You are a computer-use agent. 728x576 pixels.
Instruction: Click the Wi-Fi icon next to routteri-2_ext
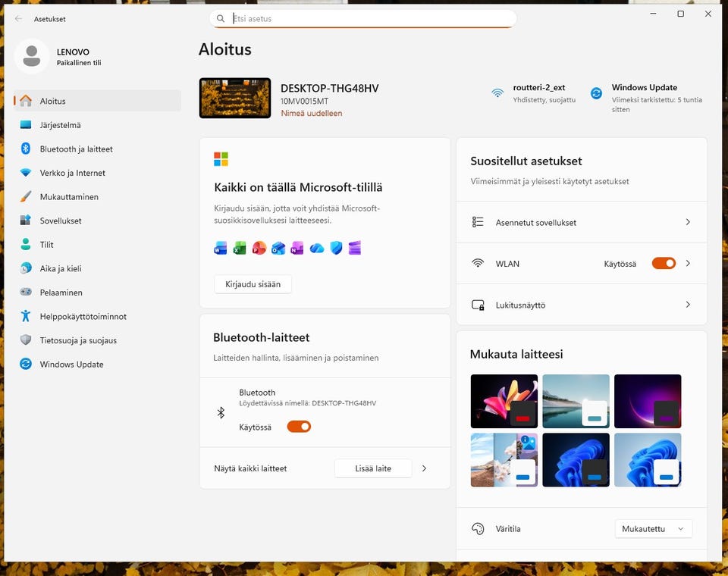point(497,92)
